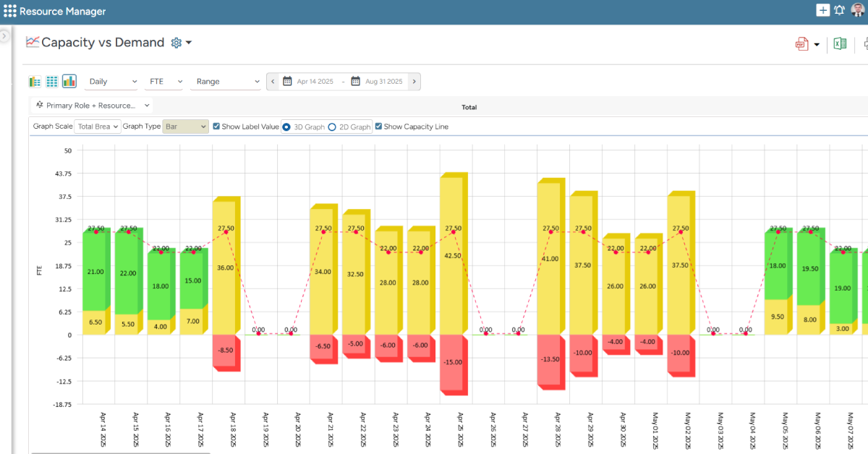Viewport: 868px width, 454px height.
Task: Select the chart view icon
Action: [x=69, y=81]
